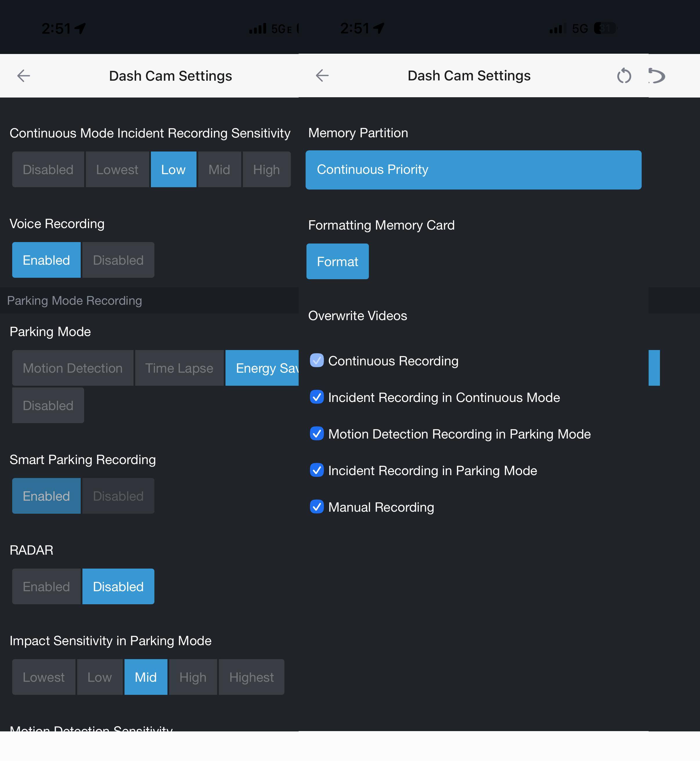Screen dimensions: 700x761
Task: Uncheck Incident Recording in Continuous Mode
Action: 317,397
